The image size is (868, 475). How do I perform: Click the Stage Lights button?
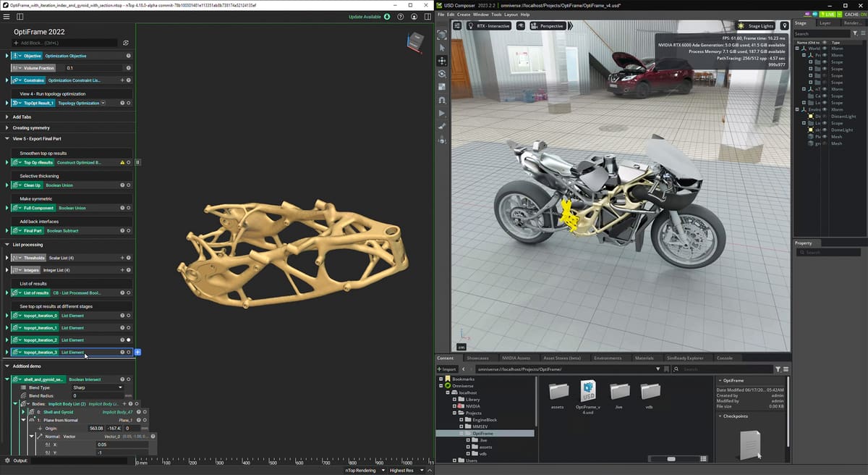coord(755,25)
